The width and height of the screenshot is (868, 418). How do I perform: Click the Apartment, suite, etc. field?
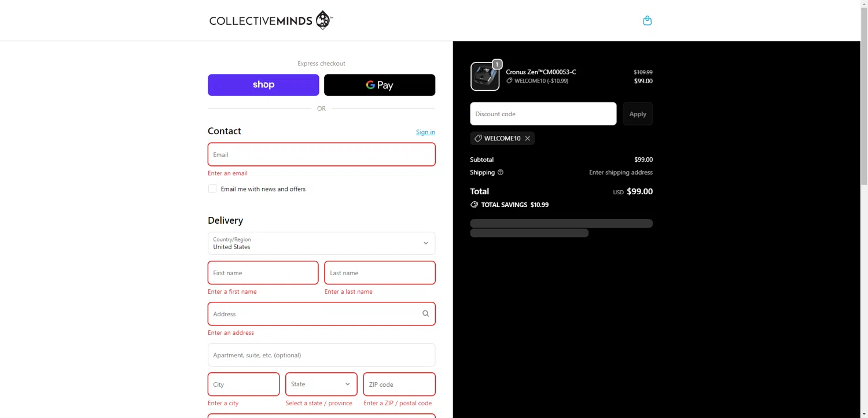(321, 355)
